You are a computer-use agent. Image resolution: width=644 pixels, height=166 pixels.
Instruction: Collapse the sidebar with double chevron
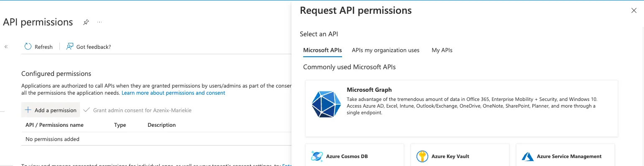point(6,47)
